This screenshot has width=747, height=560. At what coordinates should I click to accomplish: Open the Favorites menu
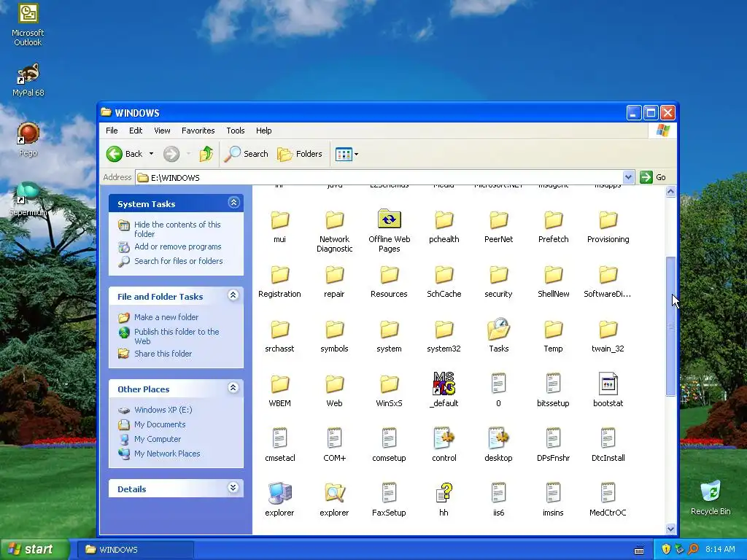pos(198,131)
